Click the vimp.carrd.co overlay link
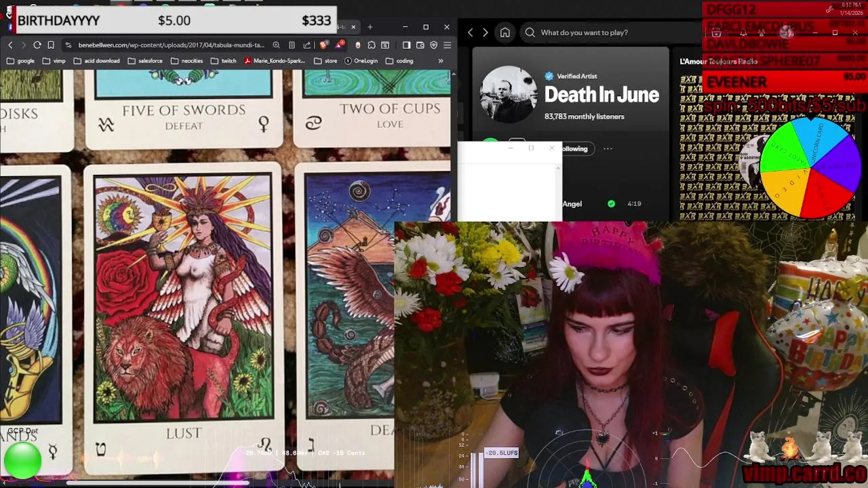868x488 pixels. (x=803, y=472)
